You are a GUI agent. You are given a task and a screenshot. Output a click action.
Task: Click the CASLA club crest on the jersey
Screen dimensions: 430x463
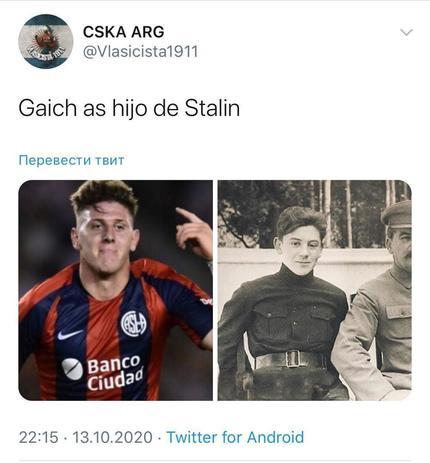click(134, 324)
